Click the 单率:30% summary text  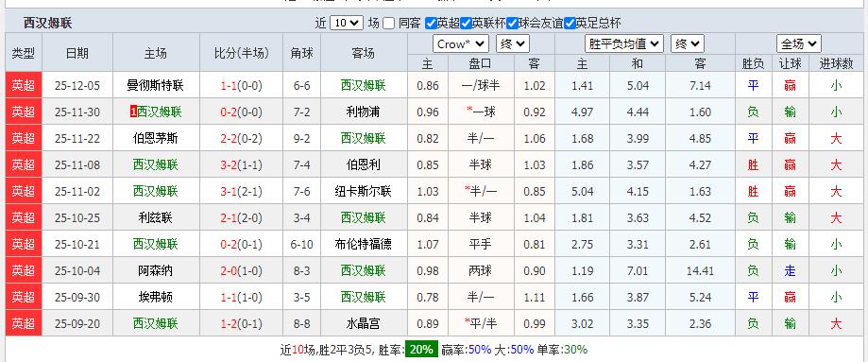[562, 350]
